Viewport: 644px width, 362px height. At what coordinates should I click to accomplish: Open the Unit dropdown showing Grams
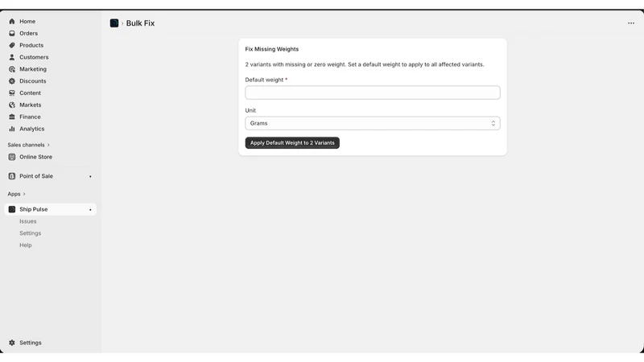[373, 123]
